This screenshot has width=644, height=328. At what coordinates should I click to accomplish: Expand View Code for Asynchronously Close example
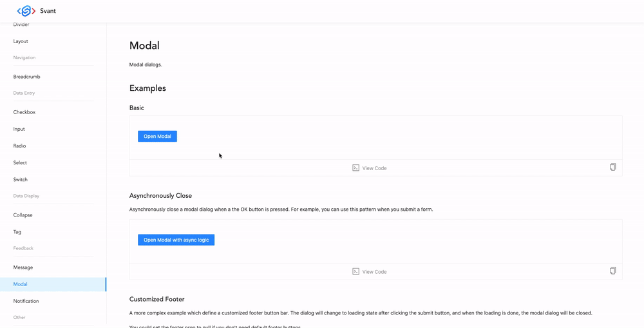click(374, 272)
